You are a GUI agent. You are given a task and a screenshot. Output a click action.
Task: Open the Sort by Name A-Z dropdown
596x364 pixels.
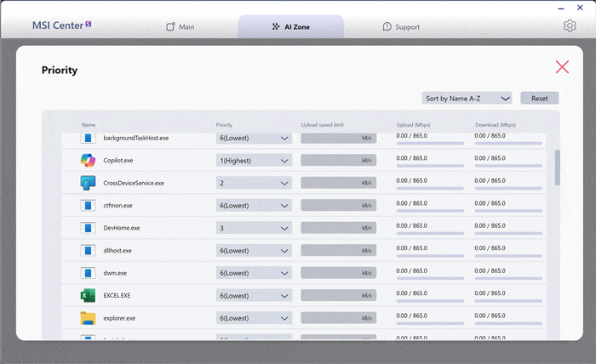click(467, 99)
